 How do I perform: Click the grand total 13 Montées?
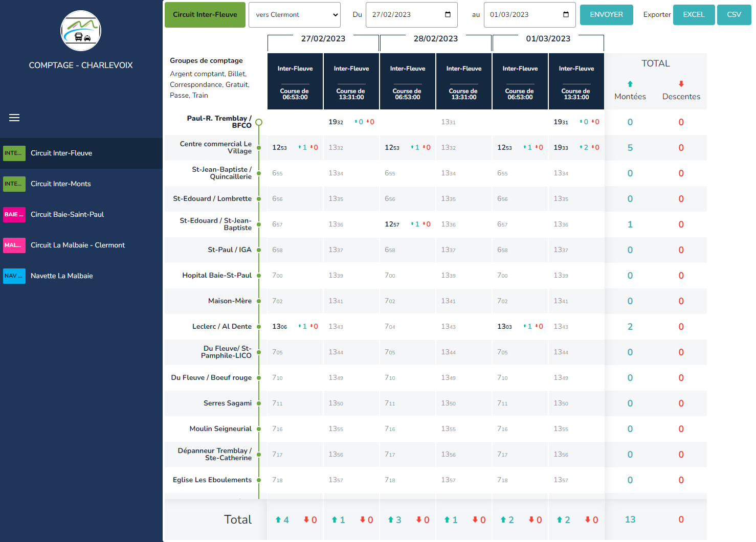point(630,520)
